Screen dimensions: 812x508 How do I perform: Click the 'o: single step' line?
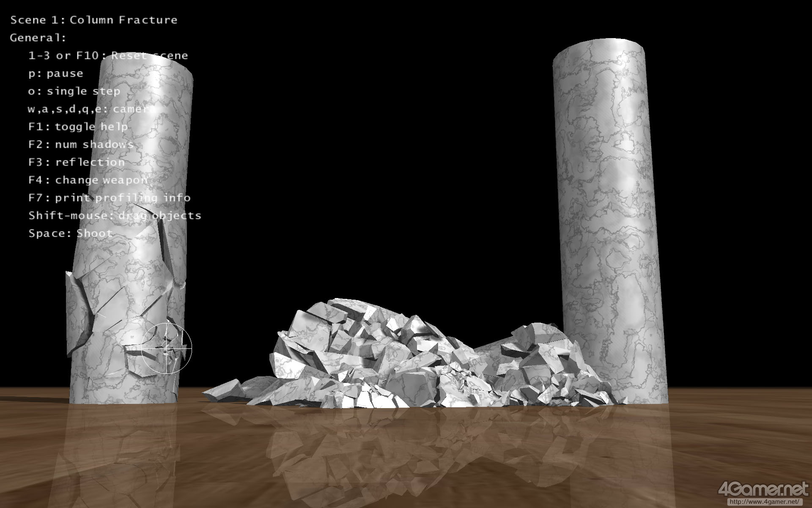(74, 91)
